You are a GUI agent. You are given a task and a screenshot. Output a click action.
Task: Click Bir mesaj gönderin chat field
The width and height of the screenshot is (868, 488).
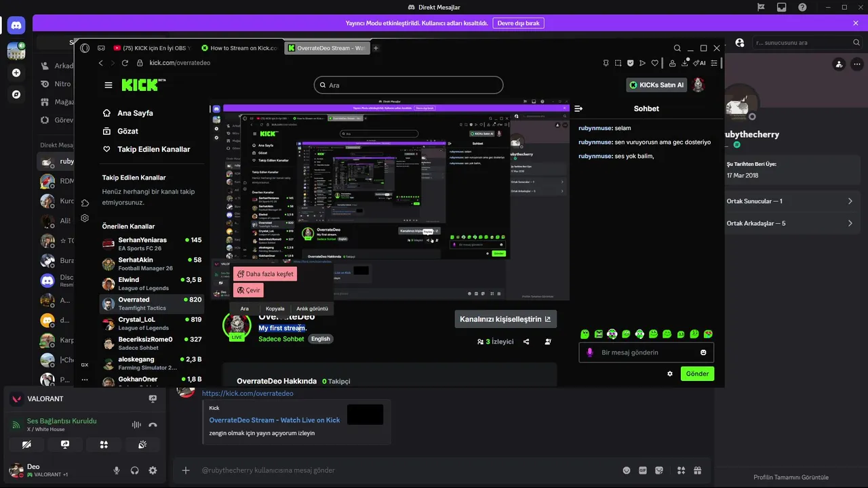(x=646, y=352)
